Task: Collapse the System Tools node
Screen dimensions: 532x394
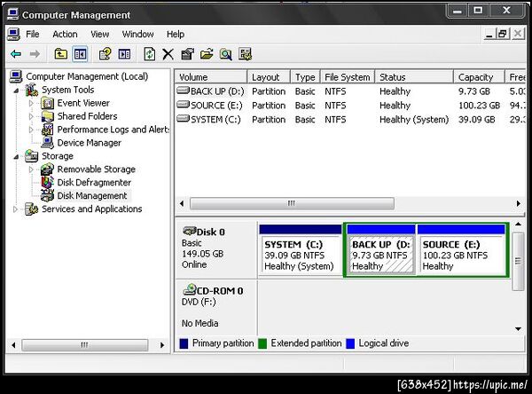Action: 16,91
